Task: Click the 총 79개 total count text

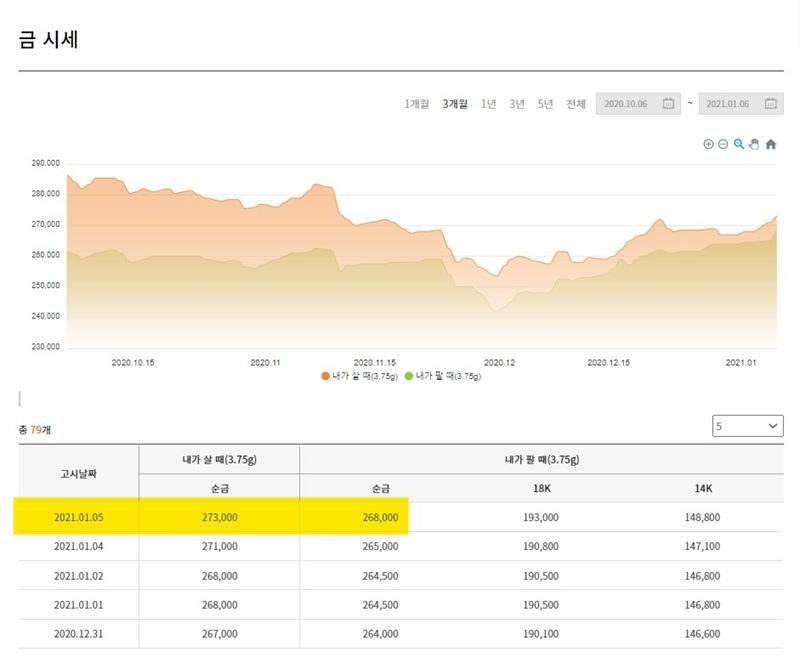Action: point(35,430)
